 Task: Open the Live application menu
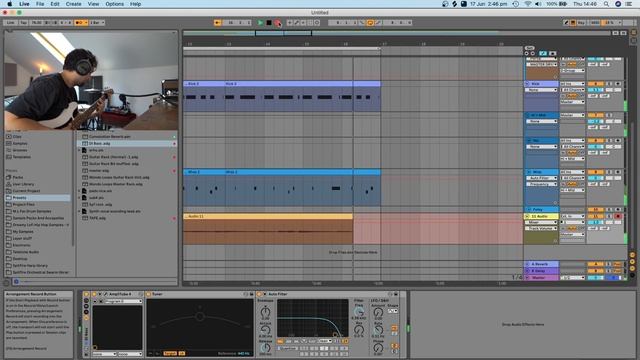[24, 4]
